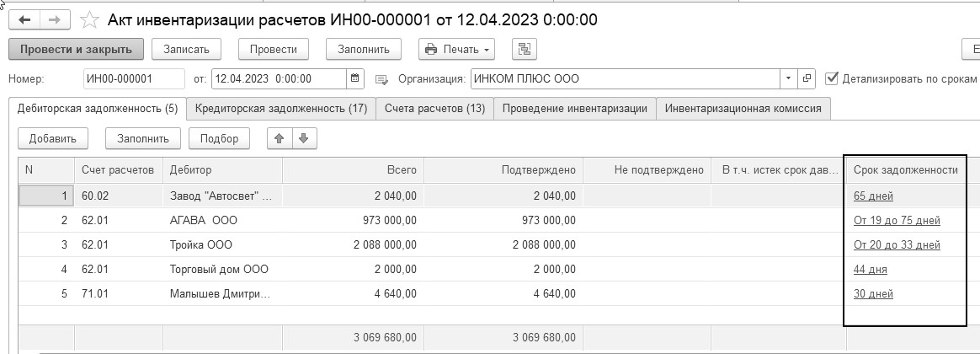980x354 pixels.
Task: Go forward using the right arrow
Action: pyautogui.click(x=54, y=19)
